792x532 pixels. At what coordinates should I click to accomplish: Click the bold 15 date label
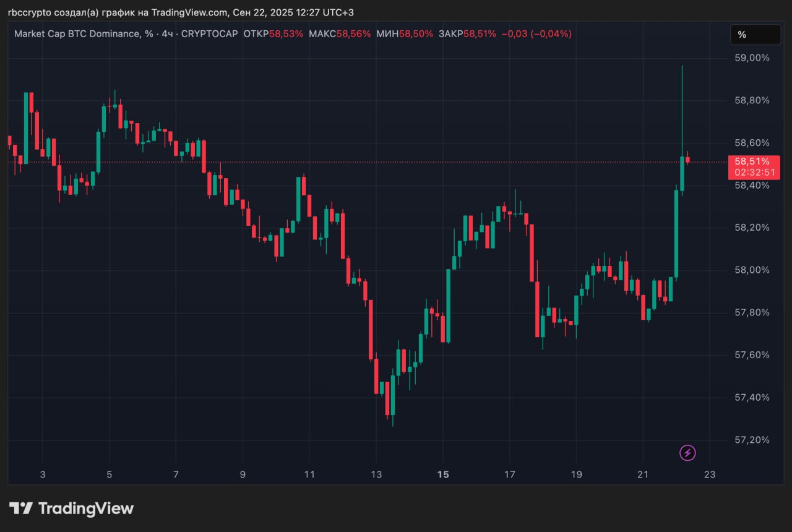click(x=442, y=474)
